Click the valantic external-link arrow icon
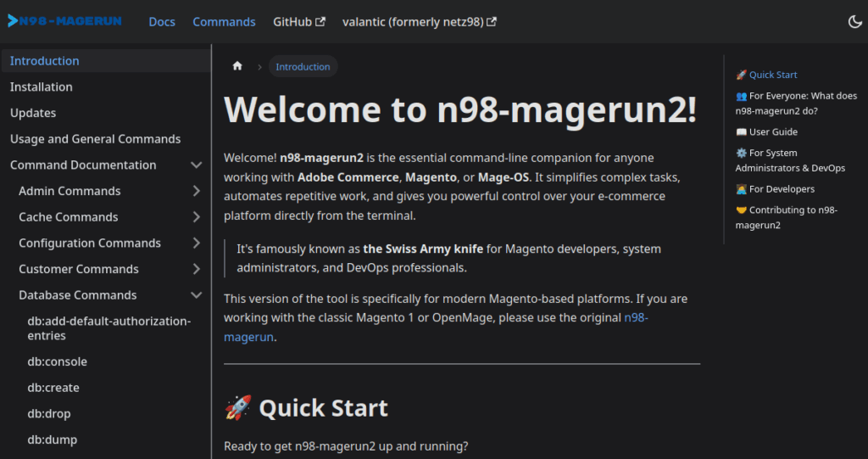Image resolution: width=868 pixels, height=459 pixels. pyautogui.click(x=492, y=21)
